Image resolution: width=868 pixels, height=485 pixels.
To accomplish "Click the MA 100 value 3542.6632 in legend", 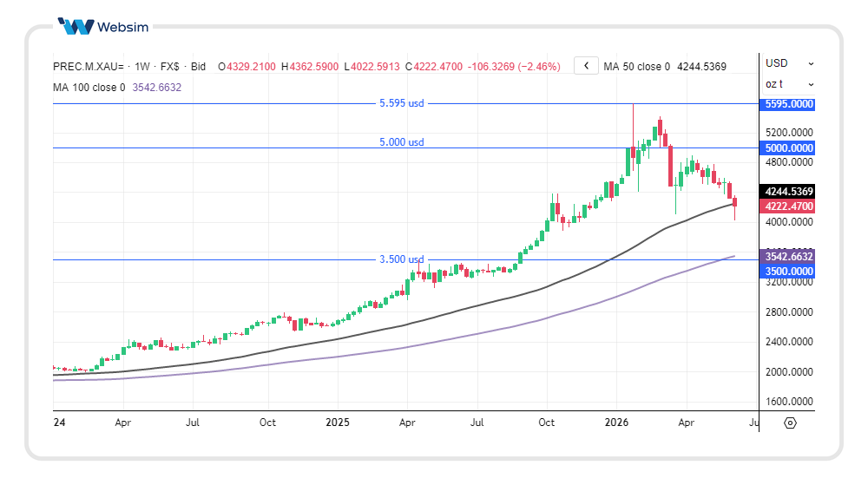I will (x=156, y=88).
